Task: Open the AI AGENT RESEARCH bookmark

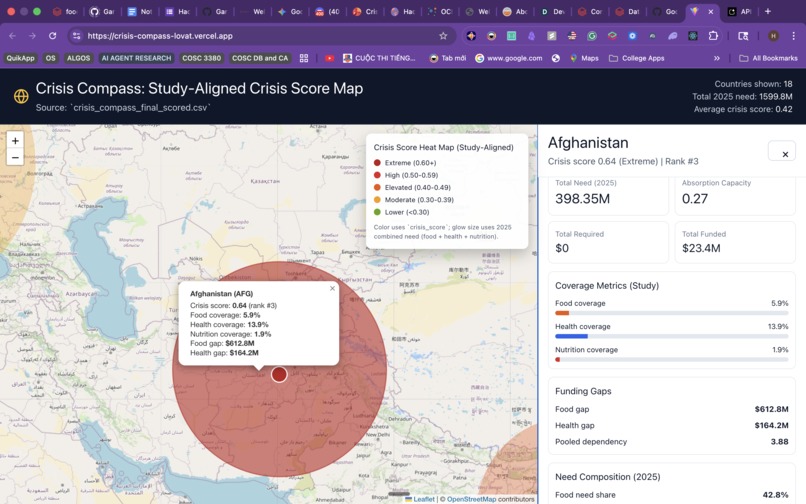Action: (x=136, y=58)
